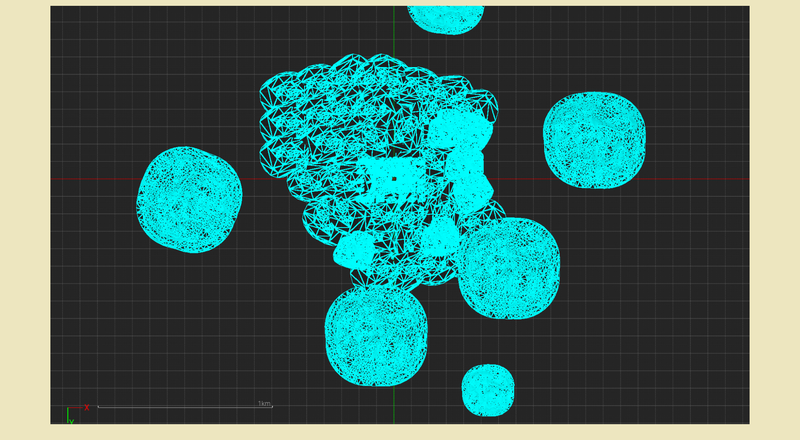Click the red X axis gizmo label

tap(87, 407)
